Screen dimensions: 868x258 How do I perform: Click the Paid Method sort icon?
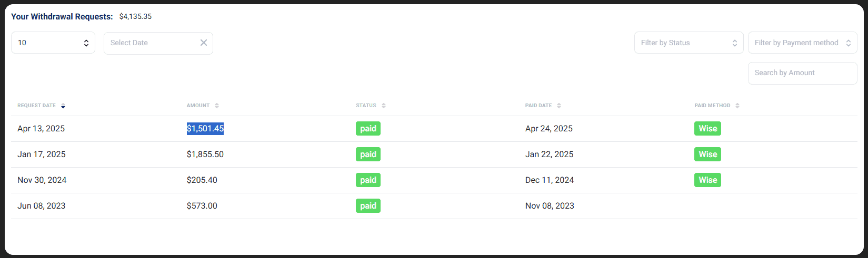pos(737,106)
